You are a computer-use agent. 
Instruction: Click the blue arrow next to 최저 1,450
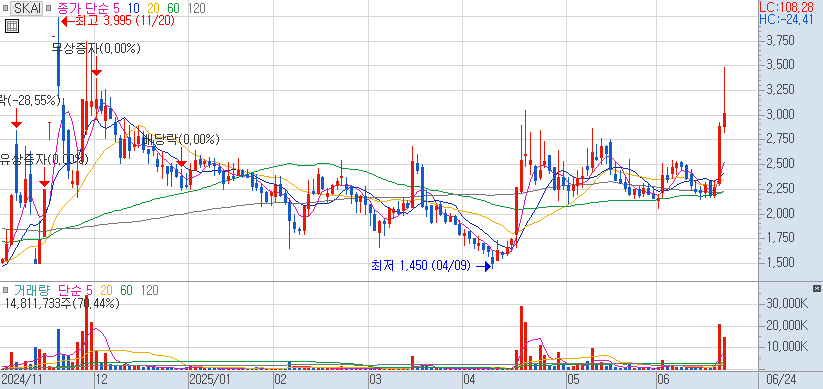tap(484, 266)
